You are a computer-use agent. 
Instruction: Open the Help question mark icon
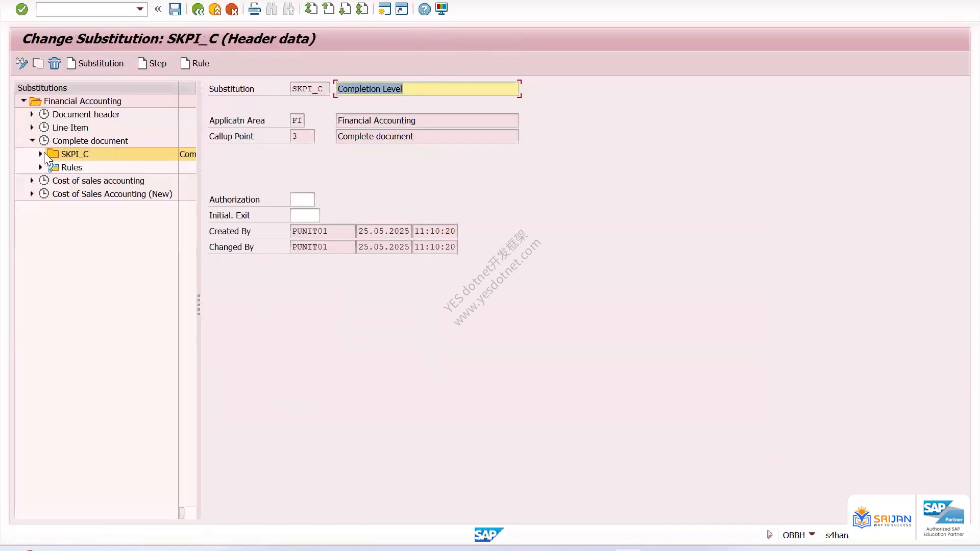[x=424, y=9]
